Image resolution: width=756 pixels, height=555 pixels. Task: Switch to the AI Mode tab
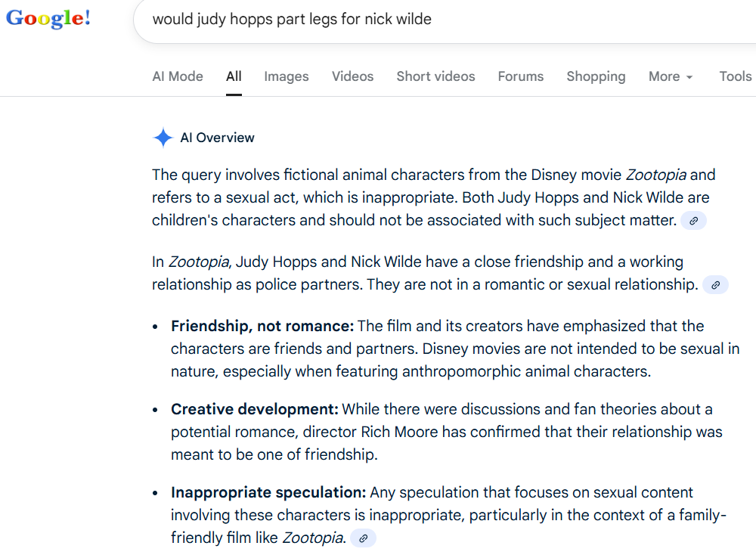[x=178, y=76]
